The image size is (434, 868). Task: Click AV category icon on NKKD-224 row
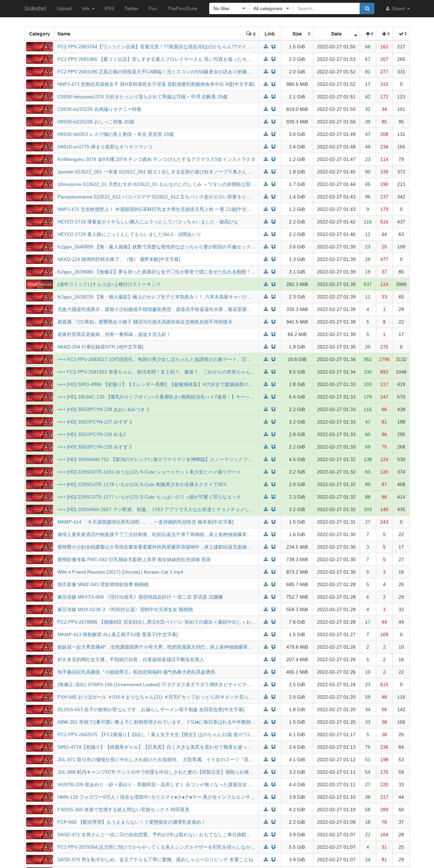(40, 259)
